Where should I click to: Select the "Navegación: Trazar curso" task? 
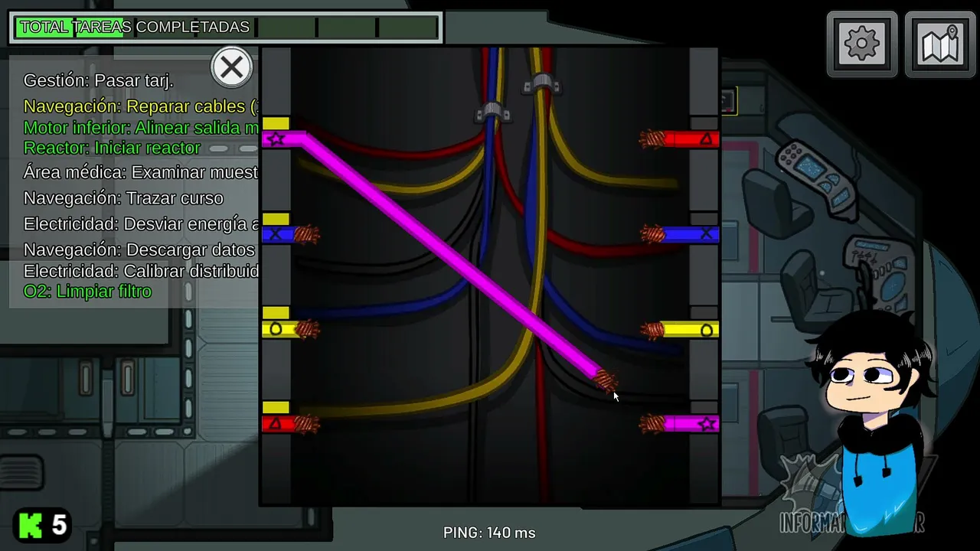(x=123, y=198)
